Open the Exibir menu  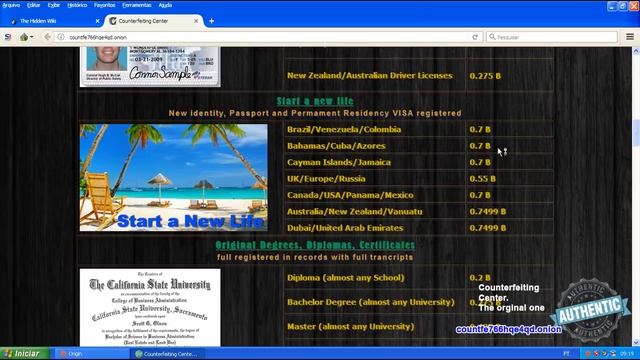54,5
